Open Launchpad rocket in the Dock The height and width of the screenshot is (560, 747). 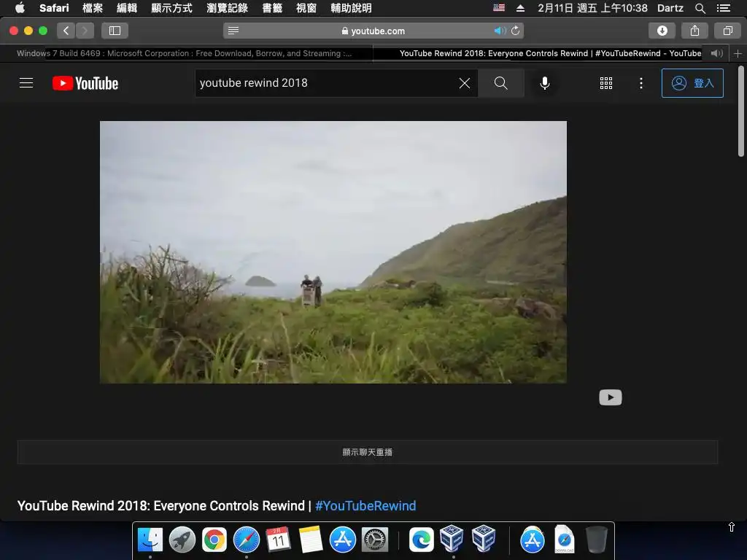tap(182, 540)
